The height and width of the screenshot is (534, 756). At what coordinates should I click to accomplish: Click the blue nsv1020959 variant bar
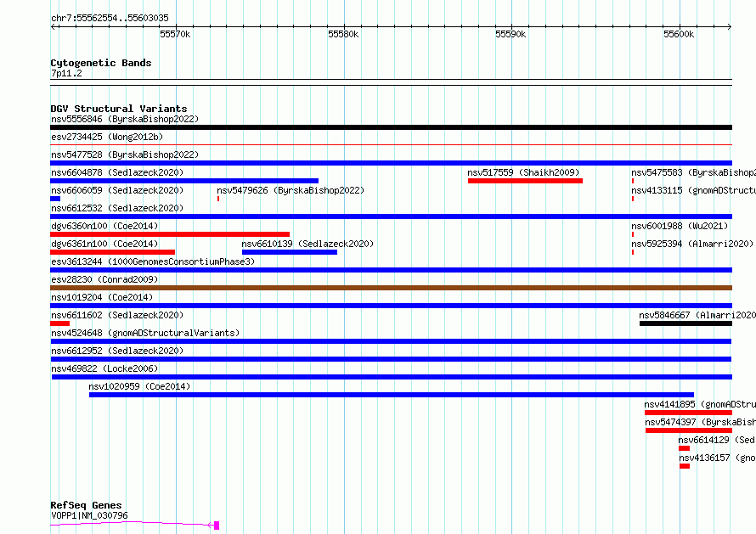(392, 395)
